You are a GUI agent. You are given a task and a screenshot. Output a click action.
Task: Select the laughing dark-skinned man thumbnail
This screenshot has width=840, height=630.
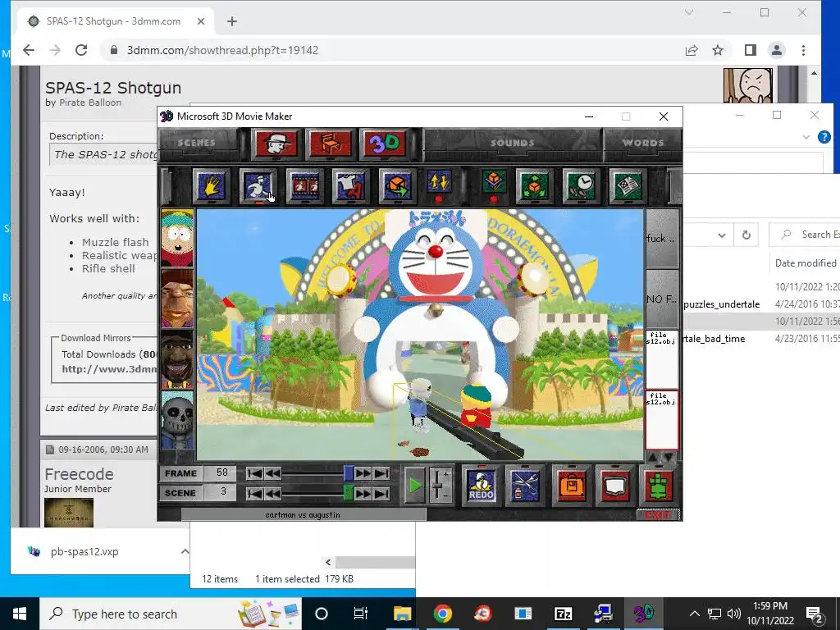tap(177, 358)
